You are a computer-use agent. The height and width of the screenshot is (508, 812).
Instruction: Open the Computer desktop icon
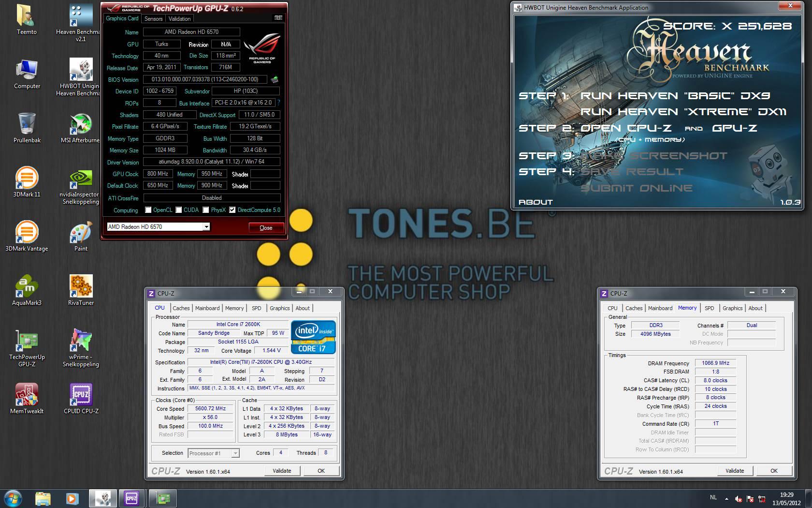pos(27,74)
